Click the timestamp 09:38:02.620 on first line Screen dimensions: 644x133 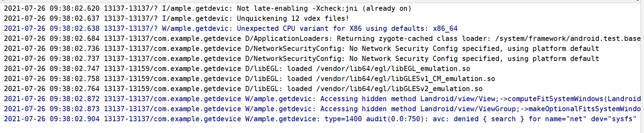point(75,8)
